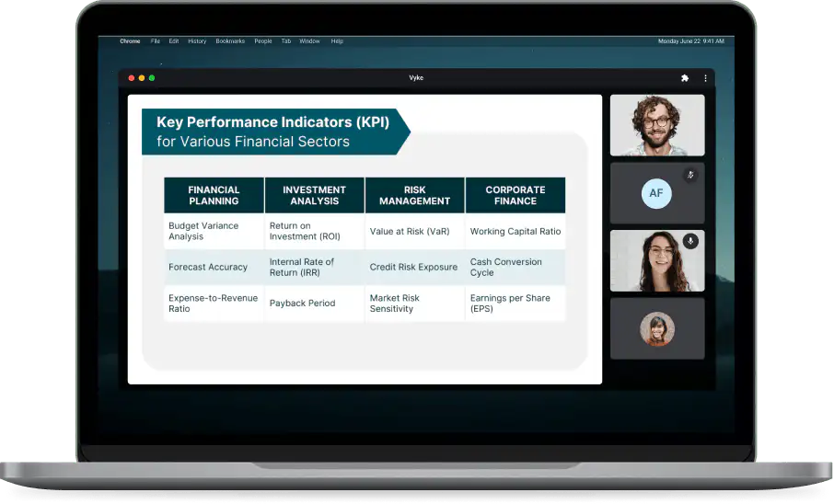Screen dimensions: 834x504
Task: Open the File menu
Action: [x=156, y=41]
